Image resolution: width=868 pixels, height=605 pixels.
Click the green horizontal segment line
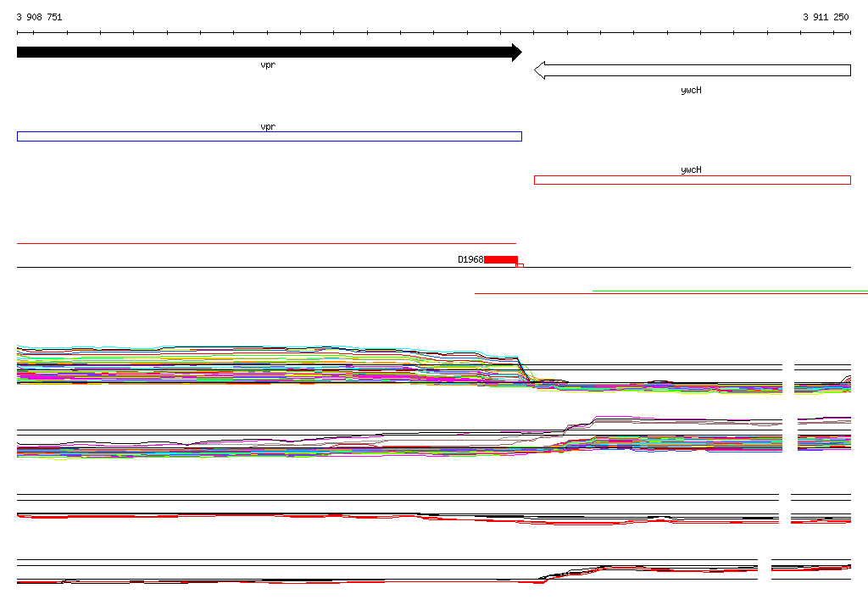730,291
